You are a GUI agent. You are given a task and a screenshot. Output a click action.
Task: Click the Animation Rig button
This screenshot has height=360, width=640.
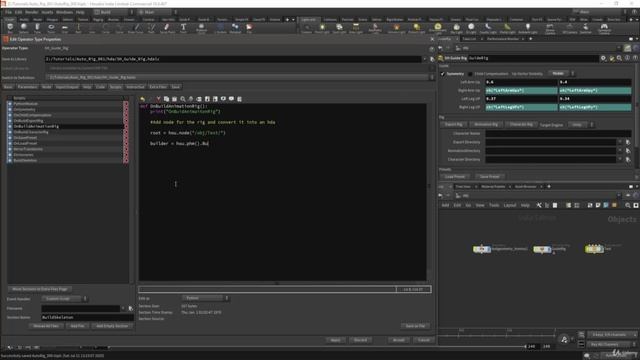tap(486, 124)
